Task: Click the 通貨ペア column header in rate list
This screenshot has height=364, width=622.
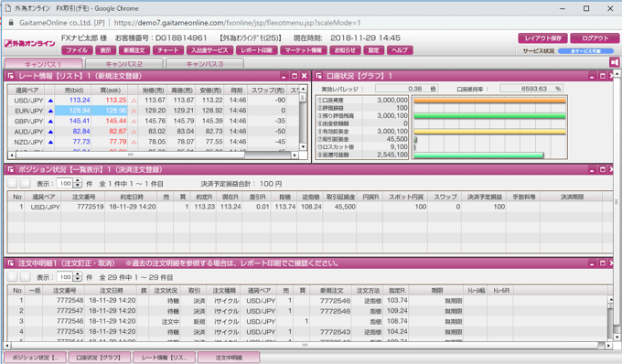Action: click(x=27, y=90)
